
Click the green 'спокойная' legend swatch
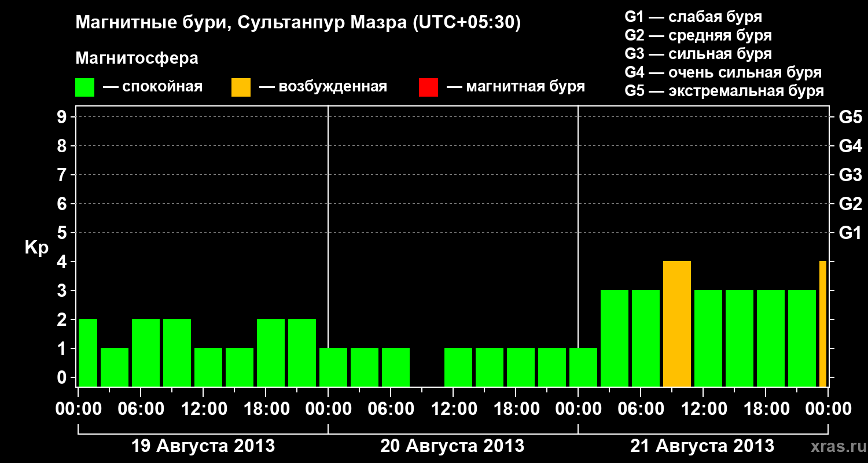[x=85, y=87]
